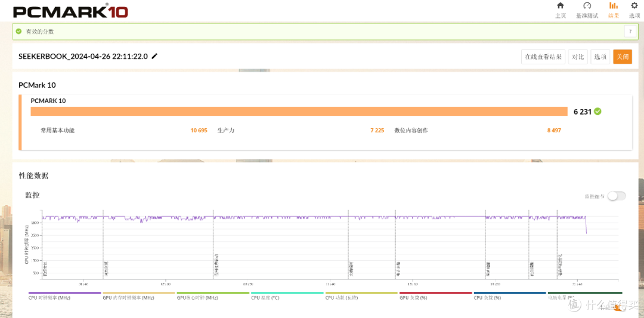
Task: Click the 有效的分数 banner text
Action: point(40,32)
